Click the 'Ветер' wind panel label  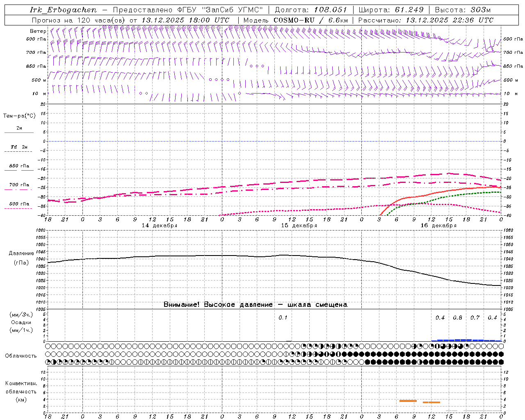[x=38, y=31]
